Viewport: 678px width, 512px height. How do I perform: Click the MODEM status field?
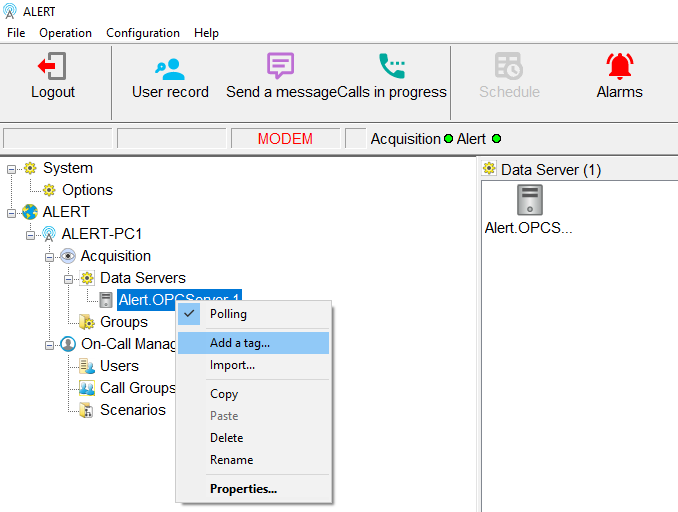click(x=285, y=139)
